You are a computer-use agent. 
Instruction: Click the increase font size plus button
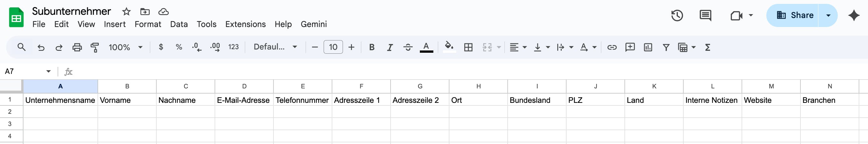351,47
